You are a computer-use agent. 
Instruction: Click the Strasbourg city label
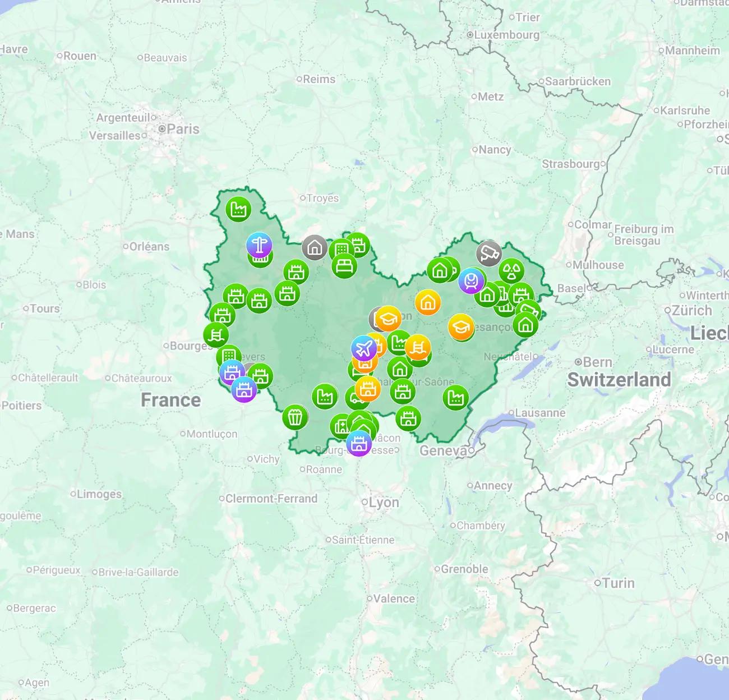[x=571, y=164]
